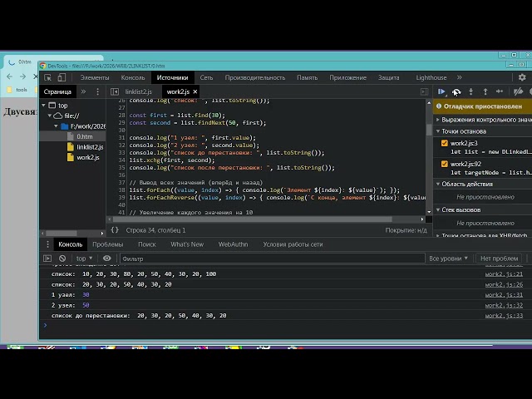
Task: Follow the work2.js:33 source link
Action: (504, 316)
